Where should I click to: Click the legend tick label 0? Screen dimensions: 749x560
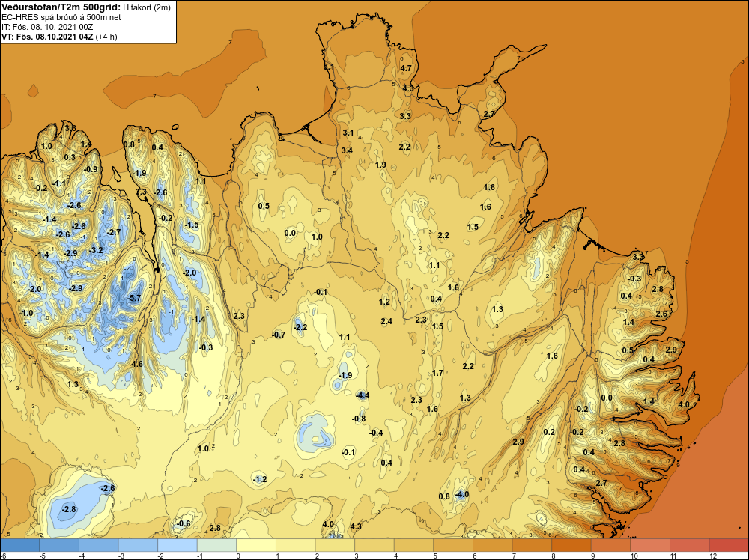pyautogui.click(x=238, y=556)
